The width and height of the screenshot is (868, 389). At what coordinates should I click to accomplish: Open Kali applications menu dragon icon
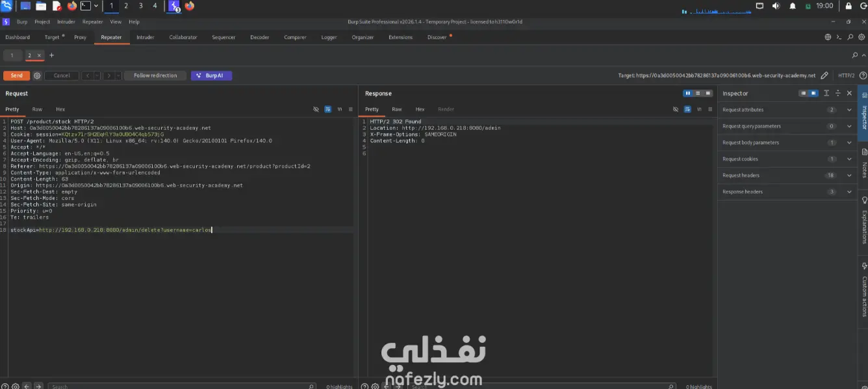coord(7,6)
